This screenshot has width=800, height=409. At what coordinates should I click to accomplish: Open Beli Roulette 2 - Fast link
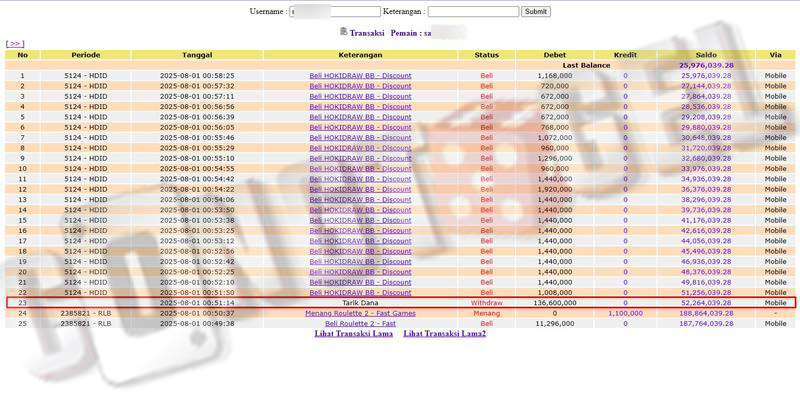click(360, 323)
